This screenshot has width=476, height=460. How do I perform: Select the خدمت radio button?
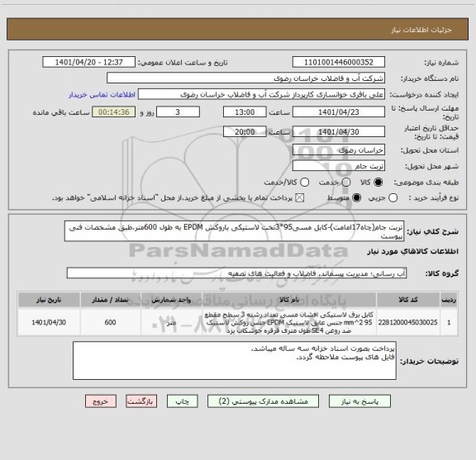[346, 183]
